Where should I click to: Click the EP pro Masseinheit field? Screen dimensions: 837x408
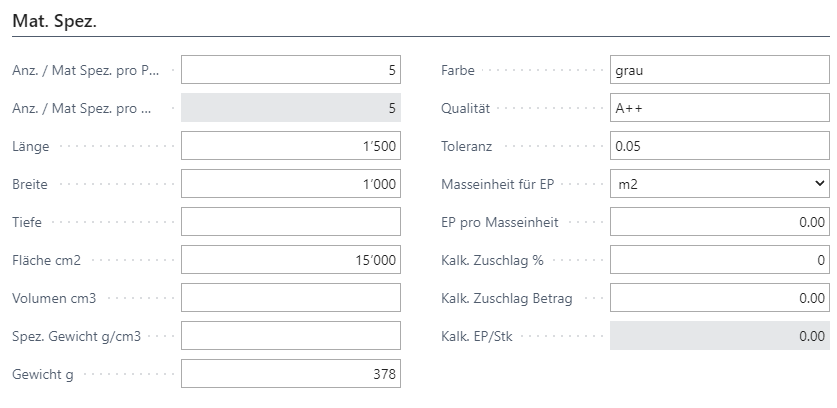point(720,222)
